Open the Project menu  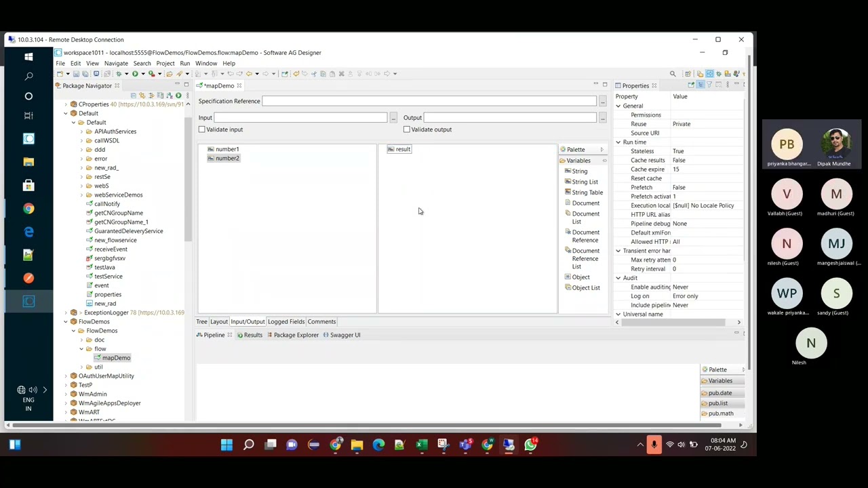[x=165, y=63]
